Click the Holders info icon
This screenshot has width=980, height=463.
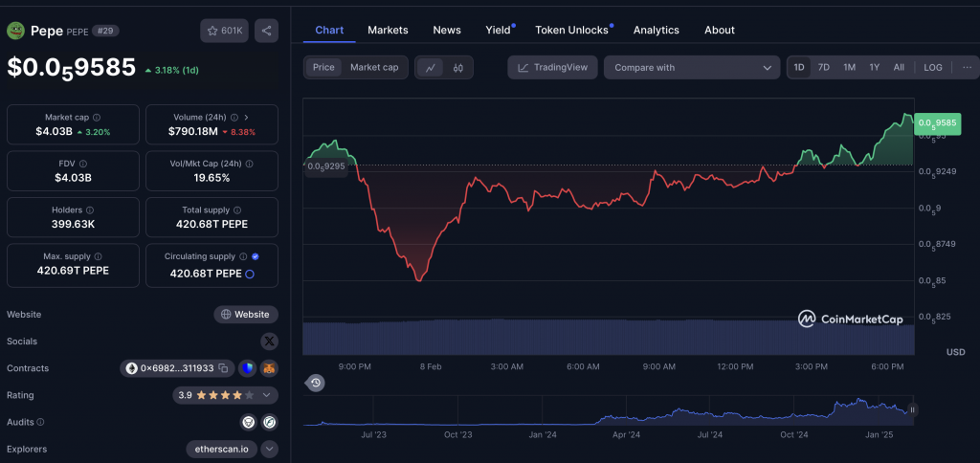[89, 210]
